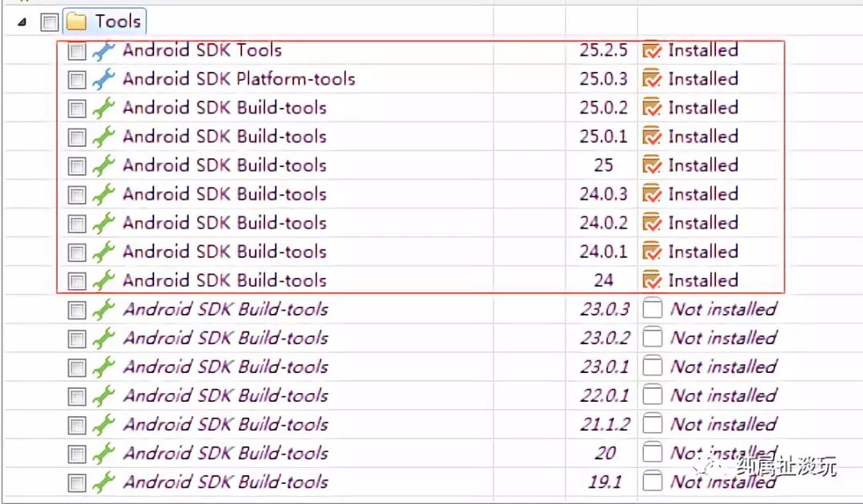Image resolution: width=863 pixels, height=504 pixels.
Task: Click green wrench icon of Build-tools 23.0.2
Action: (x=103, y=339)
